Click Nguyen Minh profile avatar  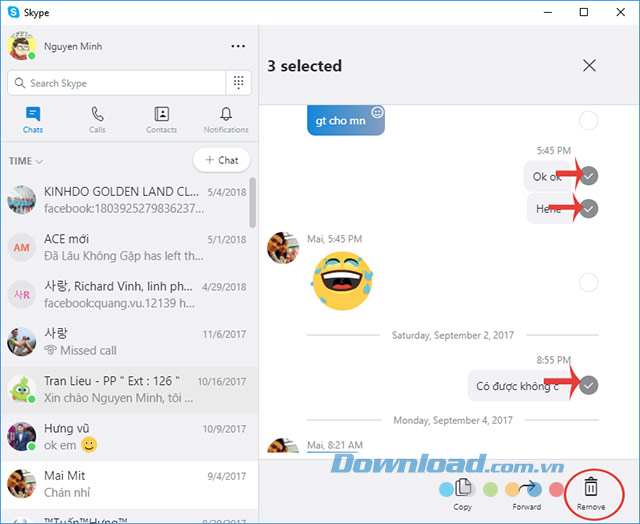[21, 46]
